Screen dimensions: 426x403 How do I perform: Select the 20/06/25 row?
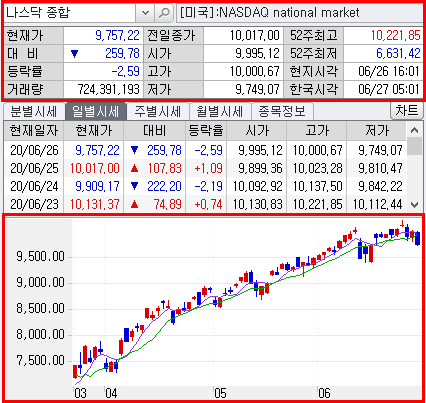205,168
